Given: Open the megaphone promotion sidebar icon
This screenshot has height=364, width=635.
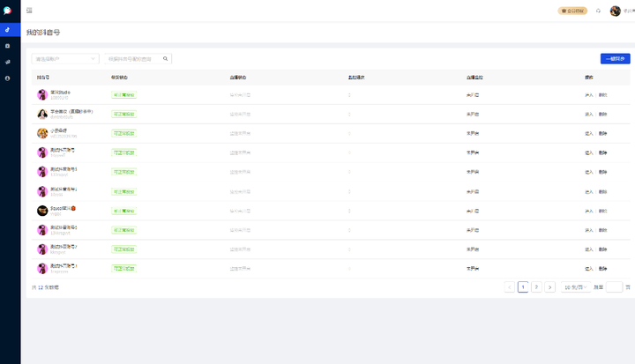Looking at the screenshot, I should 7,62.
